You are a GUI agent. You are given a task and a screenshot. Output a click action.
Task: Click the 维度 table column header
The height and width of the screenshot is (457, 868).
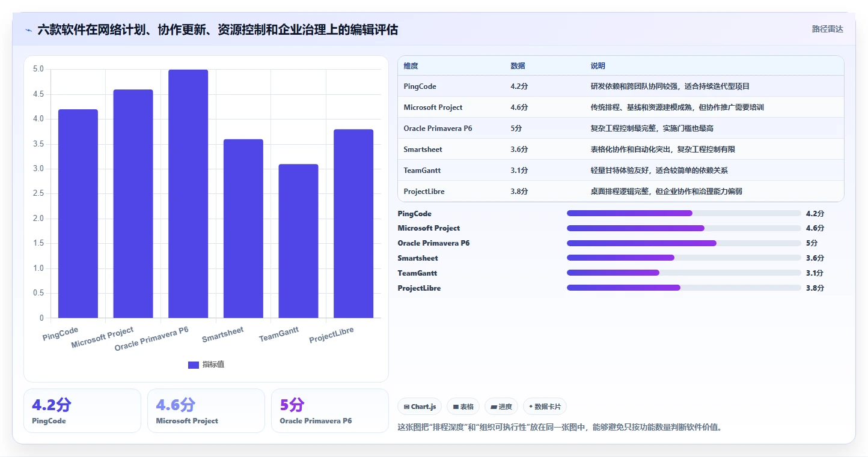pyautogui.click(x=411, y=66)
